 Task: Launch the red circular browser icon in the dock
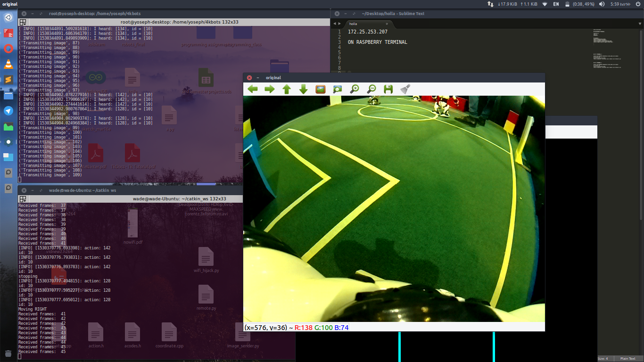click(x=8, y=49)
